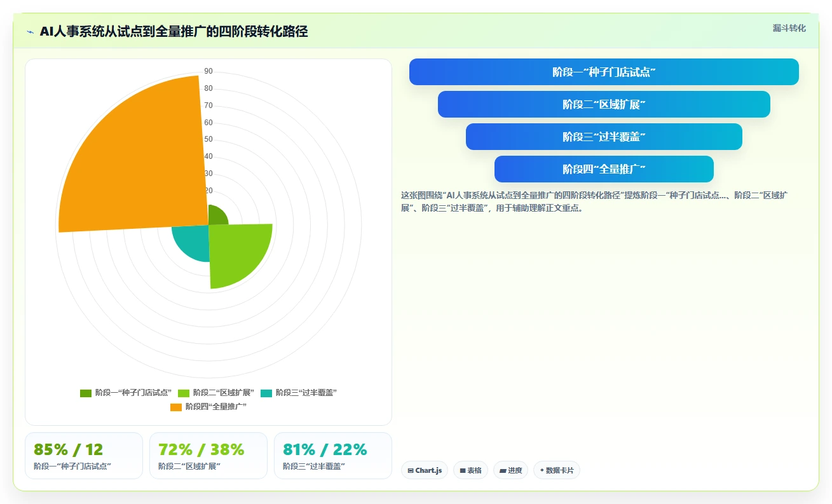832x504 pixels.
Task: Click the axis label 20
Action: click(208, 191)
